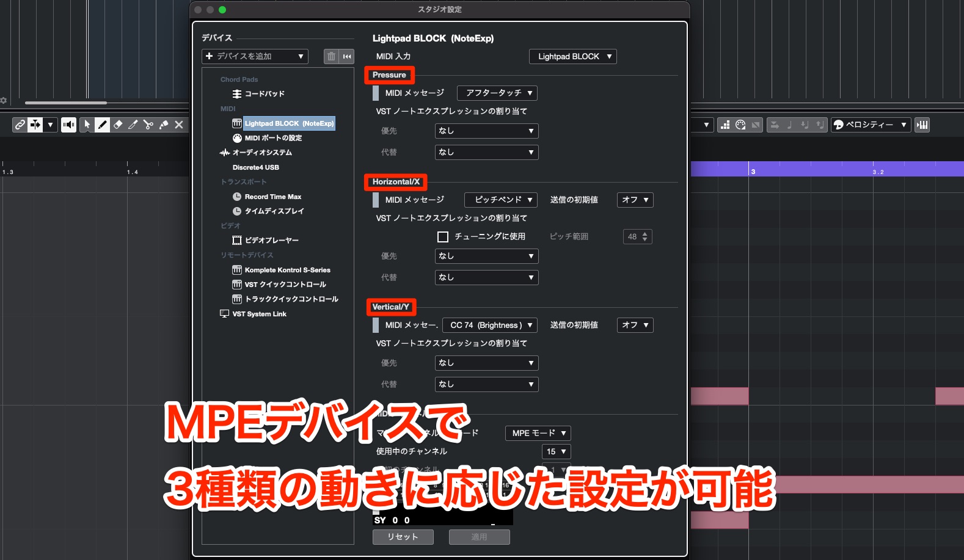Toggle the link editors chain icon

(20, 125)
